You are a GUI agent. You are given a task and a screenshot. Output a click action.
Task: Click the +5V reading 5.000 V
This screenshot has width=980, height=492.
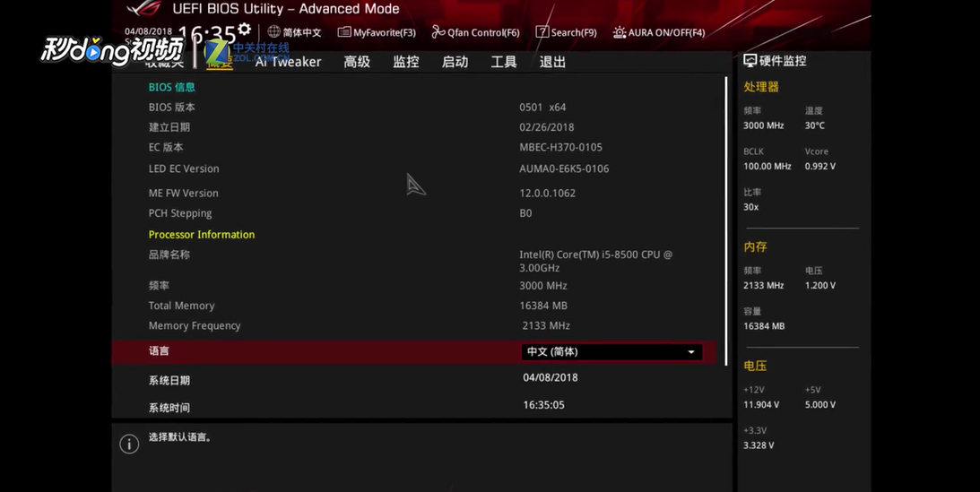[x=820, y=404]
